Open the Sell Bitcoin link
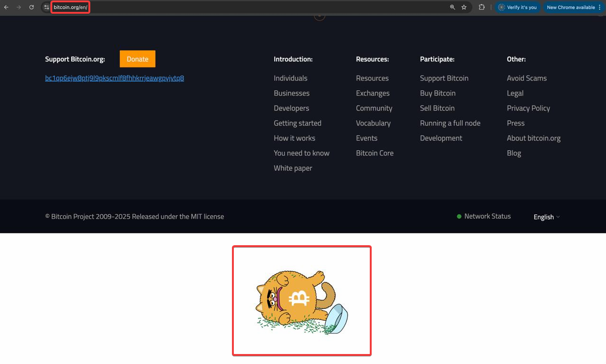 [x=437, y=108]
